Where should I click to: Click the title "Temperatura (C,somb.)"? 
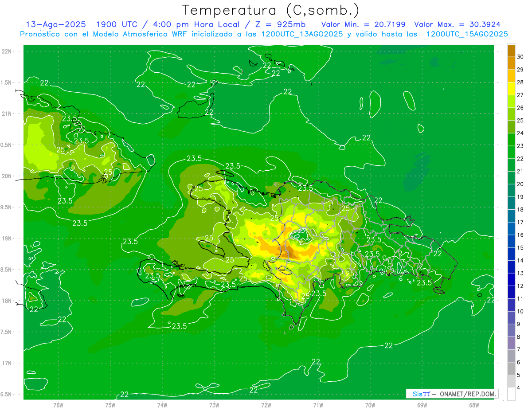click(270, 10)
